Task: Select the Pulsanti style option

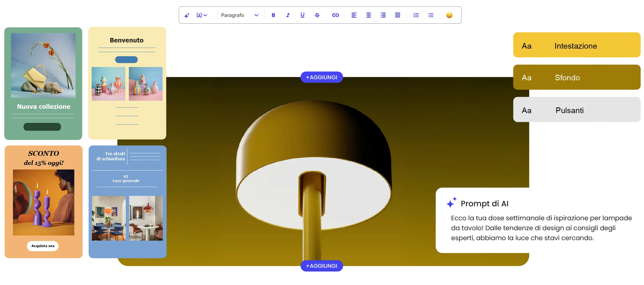Action: (x=576, y=110)
